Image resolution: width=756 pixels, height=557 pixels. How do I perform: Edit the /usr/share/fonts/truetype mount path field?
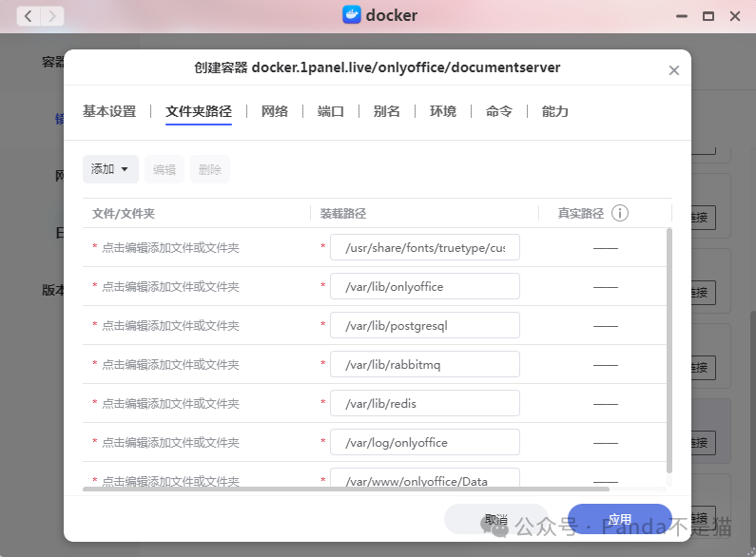click(425, 247)
